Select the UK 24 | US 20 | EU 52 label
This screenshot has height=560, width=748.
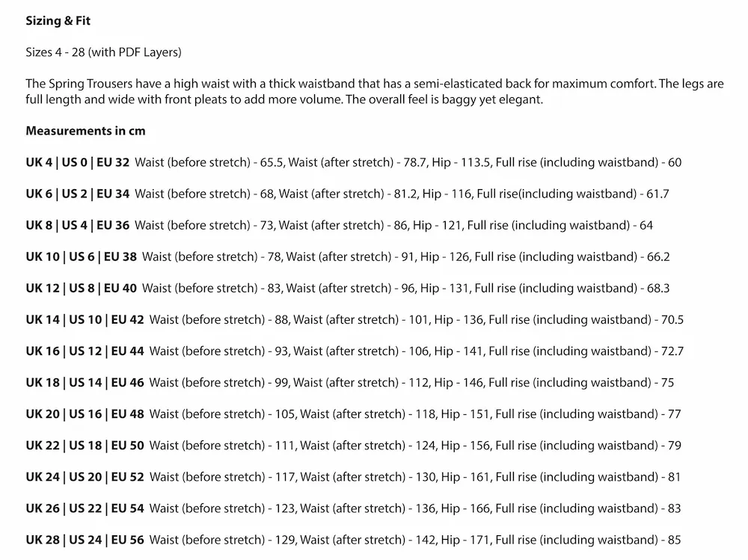click(x=85, y=476)
